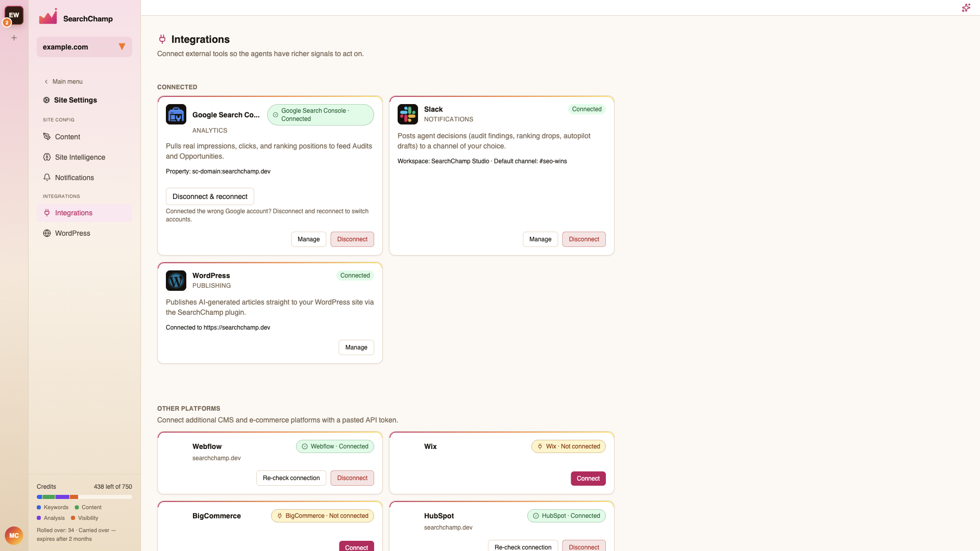Click the WordPress app logo on card
Image resolution: width=980 pixels, height=551 pixels.
176,281
